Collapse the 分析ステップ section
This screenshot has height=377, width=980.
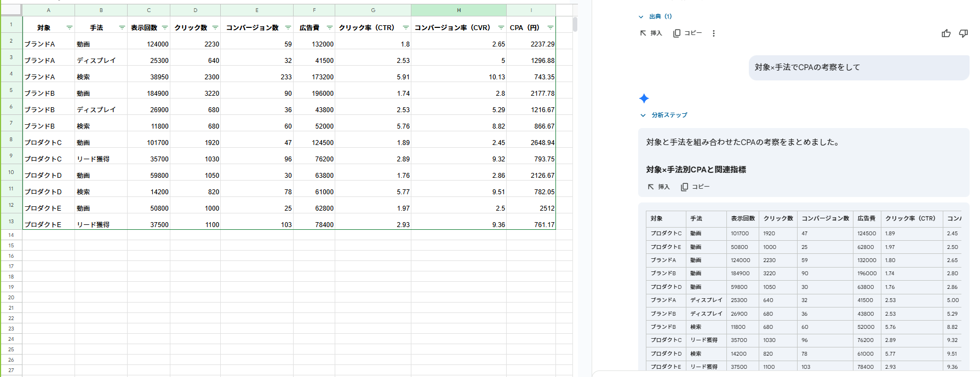tap(664, 115)
